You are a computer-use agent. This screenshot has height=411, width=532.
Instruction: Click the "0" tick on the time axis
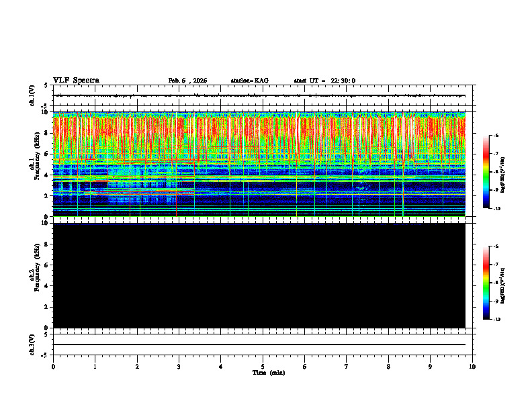pos(53,367)
